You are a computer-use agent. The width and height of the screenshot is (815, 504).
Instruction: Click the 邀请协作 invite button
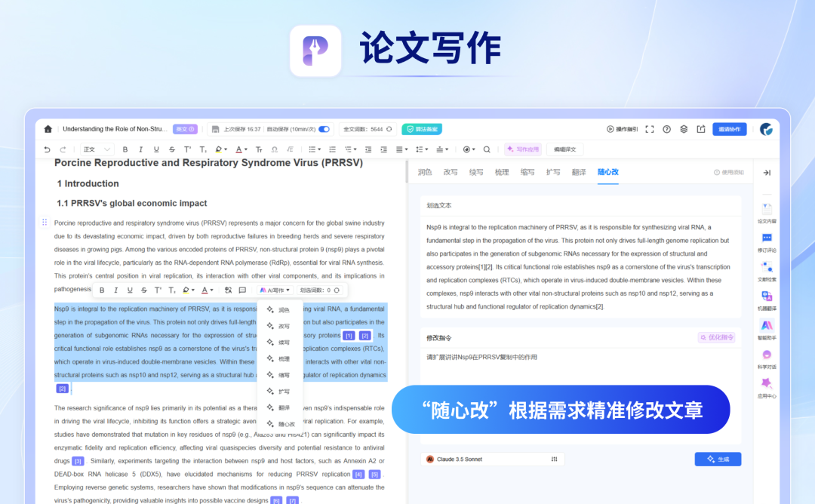[x=729, y=129]
